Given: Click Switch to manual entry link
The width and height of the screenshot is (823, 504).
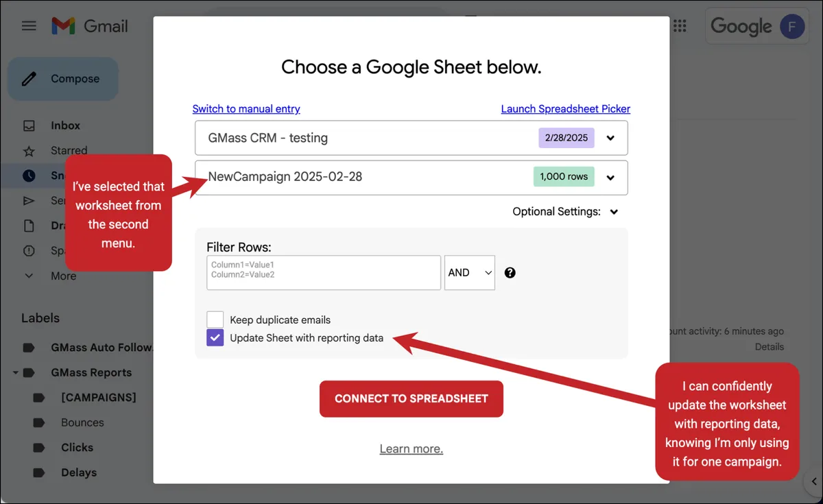Looking at the screenshot, I should [x=246, y=109].
